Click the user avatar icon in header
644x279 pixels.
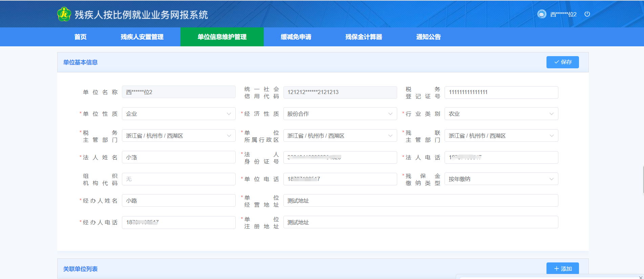(x=542, y=14)
